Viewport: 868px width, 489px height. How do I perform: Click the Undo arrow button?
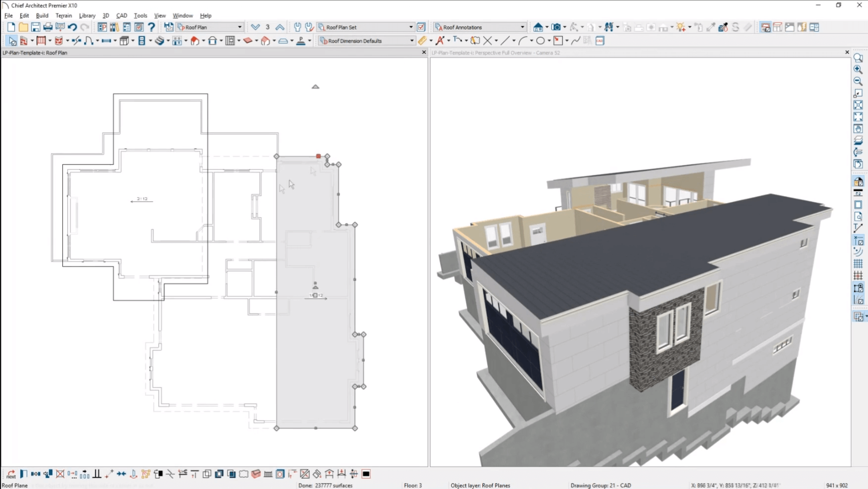click(x=73, y=27)
